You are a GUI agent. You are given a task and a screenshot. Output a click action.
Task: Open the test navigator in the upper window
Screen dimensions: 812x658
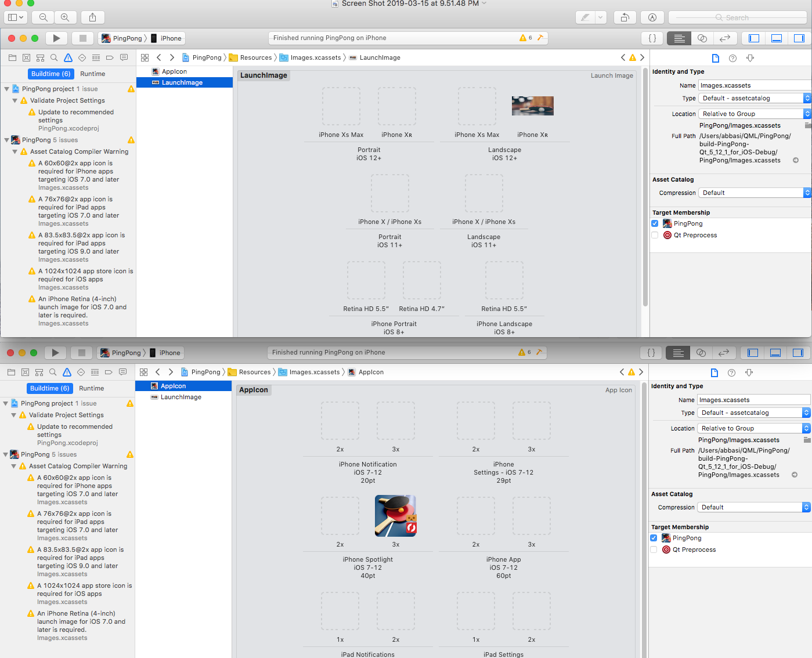82,57
